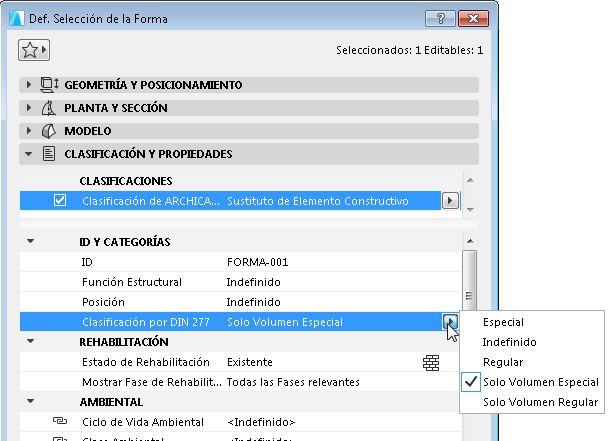609x441 pixels.
Task: Click the ID property label
Action: (x=87, y=262)
